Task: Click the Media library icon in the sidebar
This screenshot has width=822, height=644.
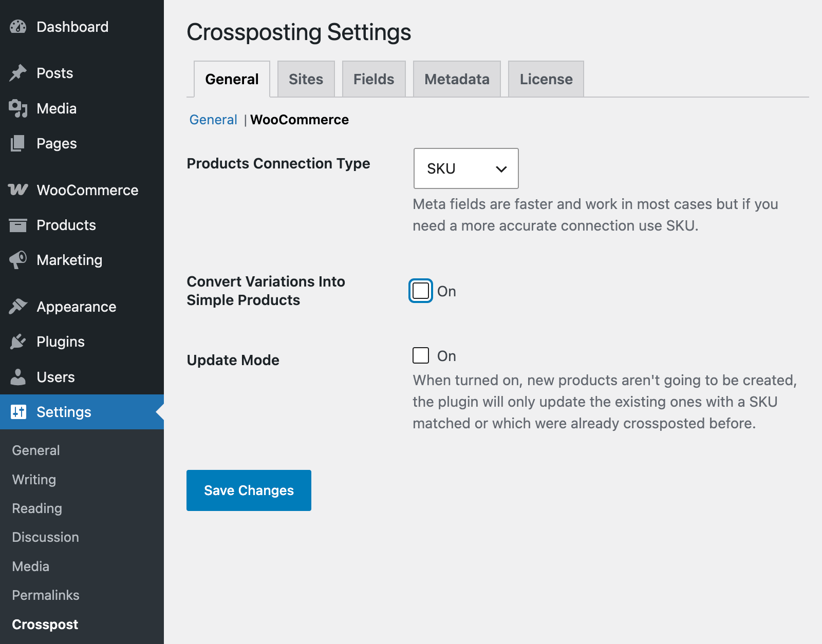Action: 18,108
